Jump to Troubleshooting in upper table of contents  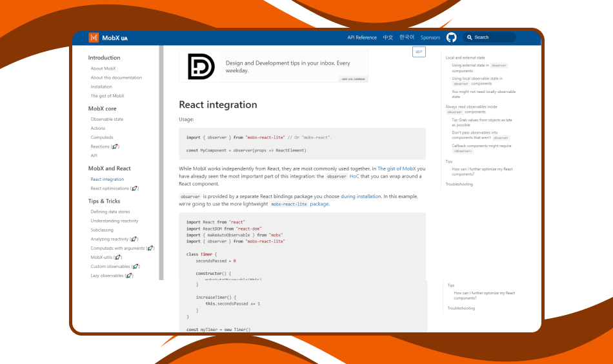click(x=459, y=184)
